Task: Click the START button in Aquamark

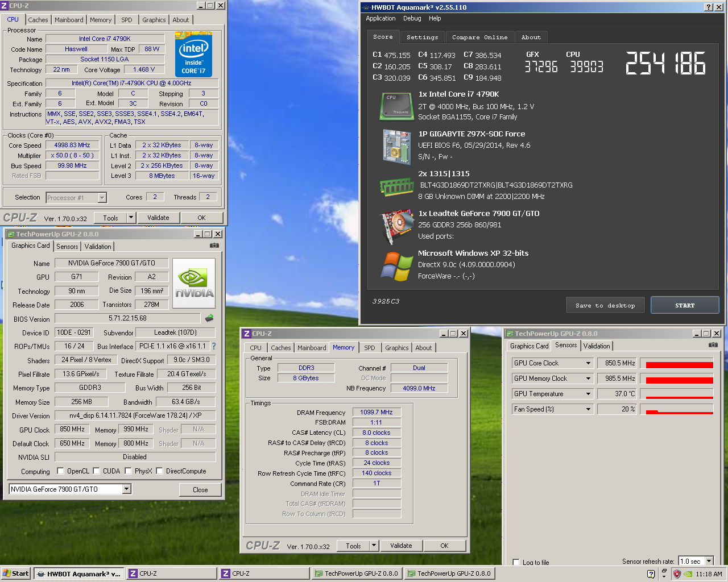Action: tap(685, 305)
